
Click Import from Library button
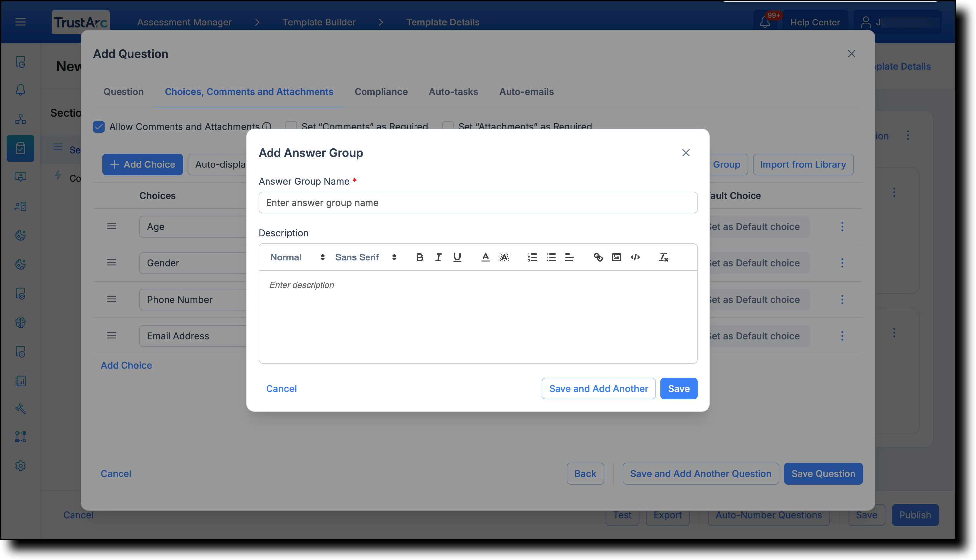point(803,164)
